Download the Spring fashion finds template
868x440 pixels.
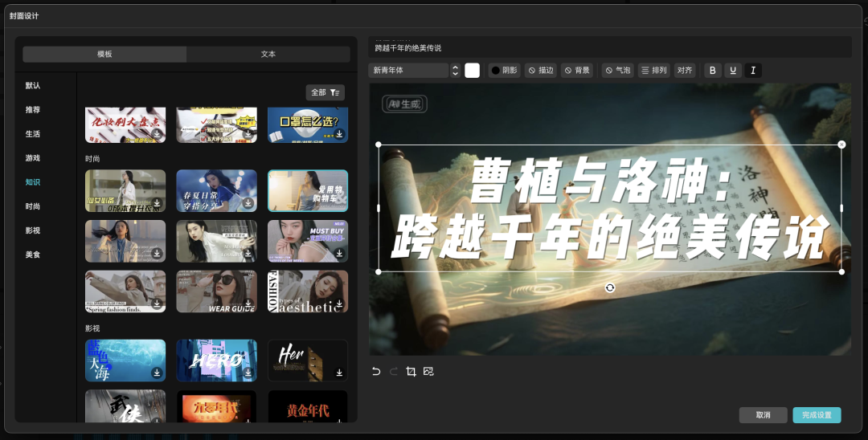tap(158, 304)
